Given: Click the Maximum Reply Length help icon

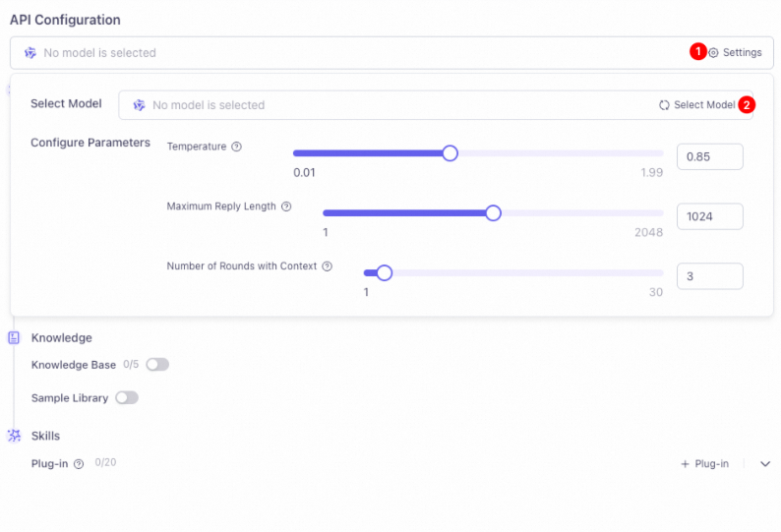Looking at the screenshot, I should pyautogui.click(x=286, y=207).
